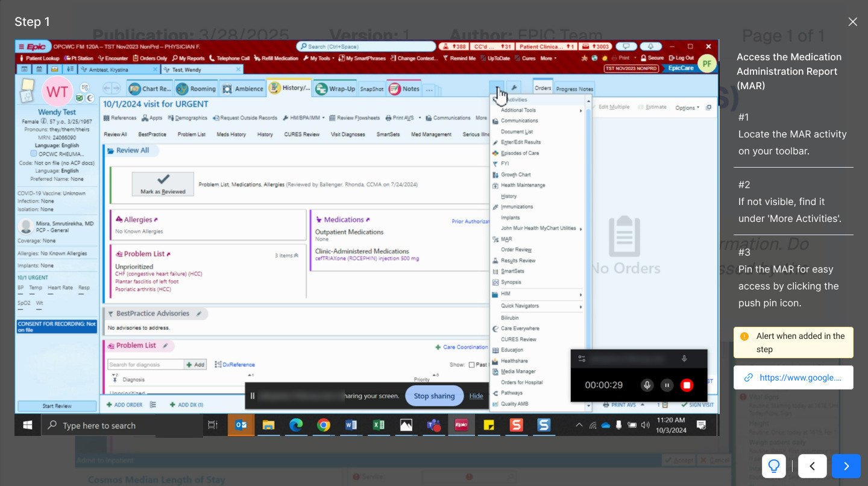
Task: Click the Stop sharing button
Action: (434, 396)
